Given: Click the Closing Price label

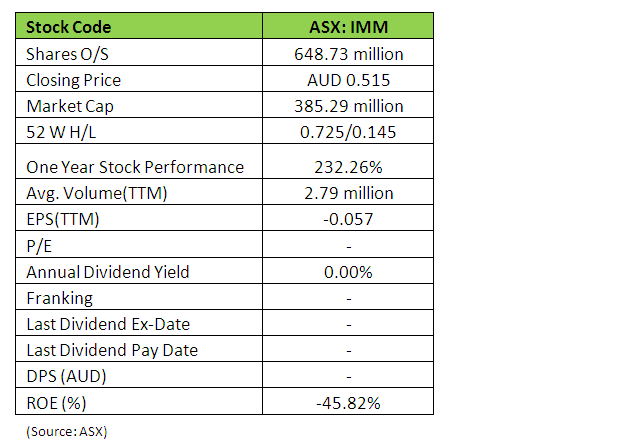Looking at the screenshot, I should (x=75, y=79).
